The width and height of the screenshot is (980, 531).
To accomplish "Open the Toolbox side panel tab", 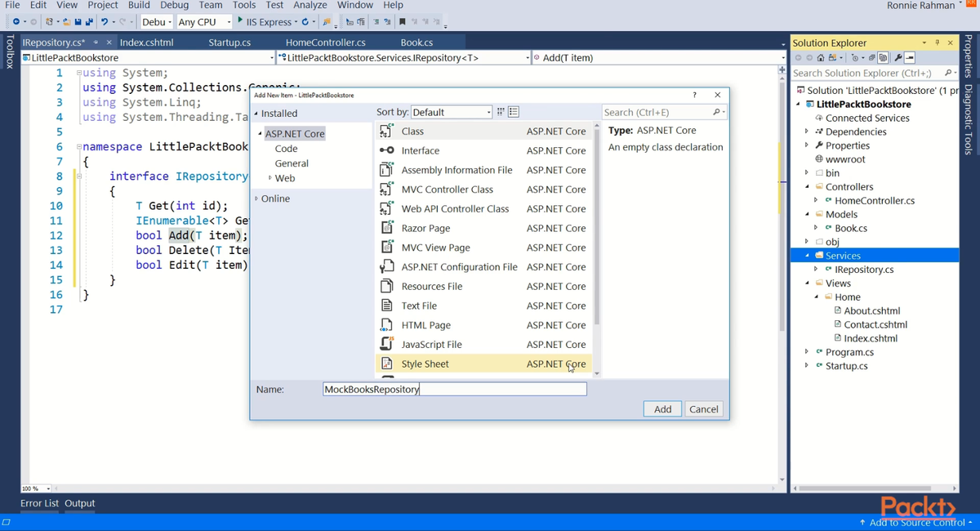I will tap(9, 51).
